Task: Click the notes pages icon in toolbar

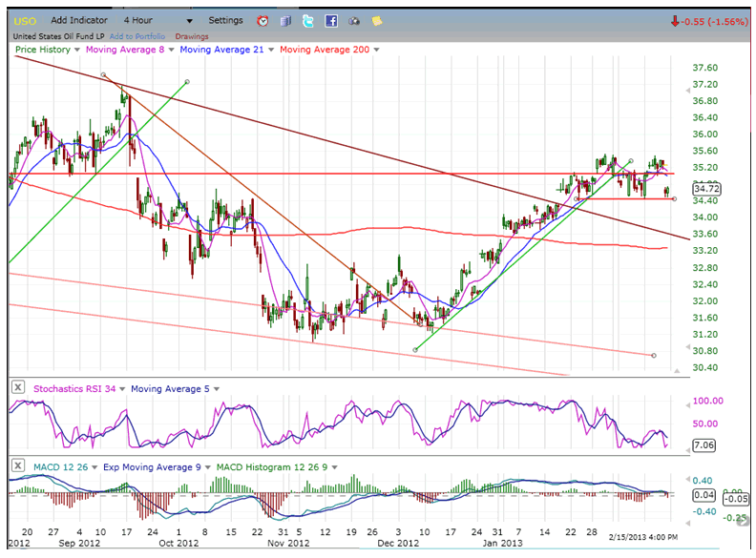Action: click(x=285, y=20)
